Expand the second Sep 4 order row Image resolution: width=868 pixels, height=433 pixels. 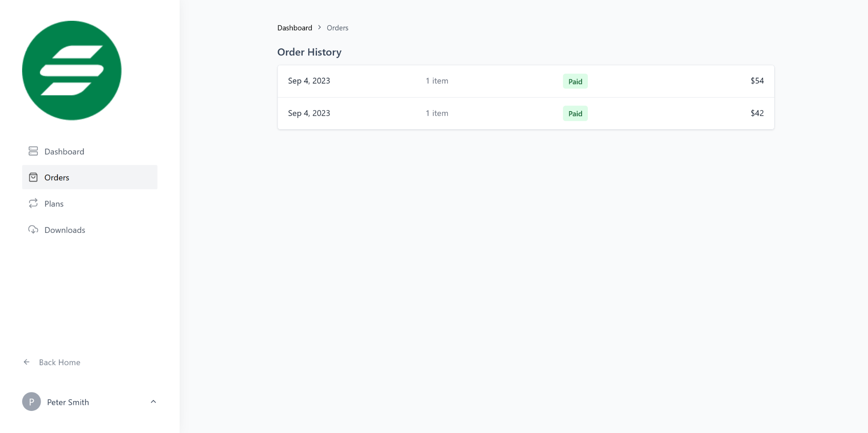click(526, 113)
